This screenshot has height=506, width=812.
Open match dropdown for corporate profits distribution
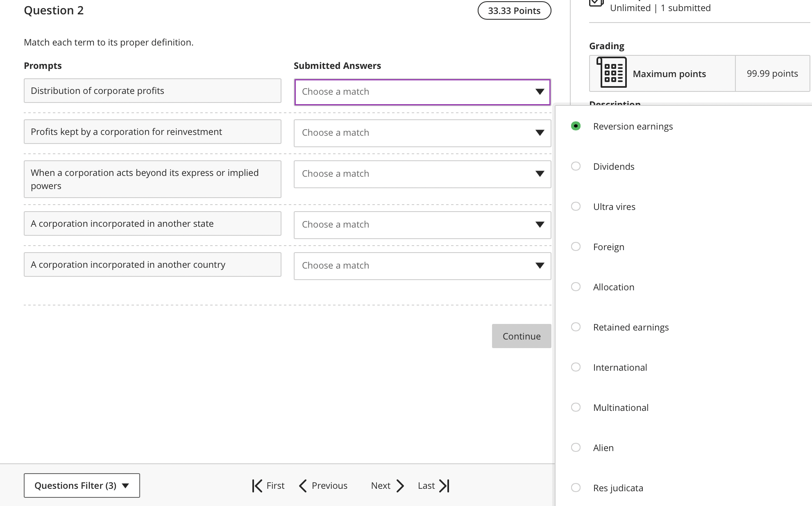coord(422,92)
